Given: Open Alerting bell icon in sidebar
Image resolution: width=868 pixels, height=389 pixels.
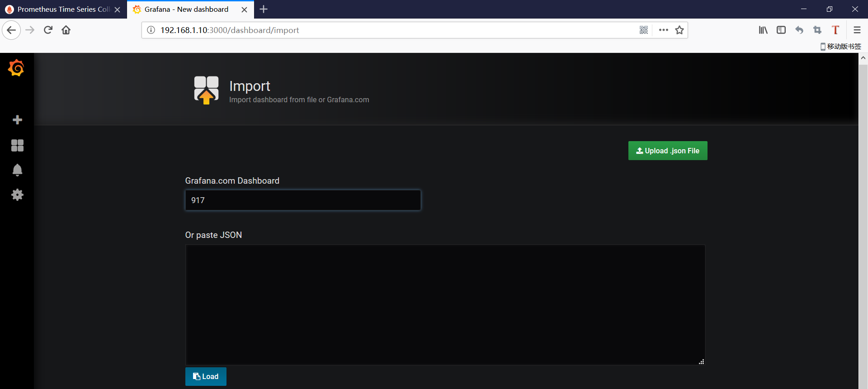Looking at the screenshot, I should (17, 170).
